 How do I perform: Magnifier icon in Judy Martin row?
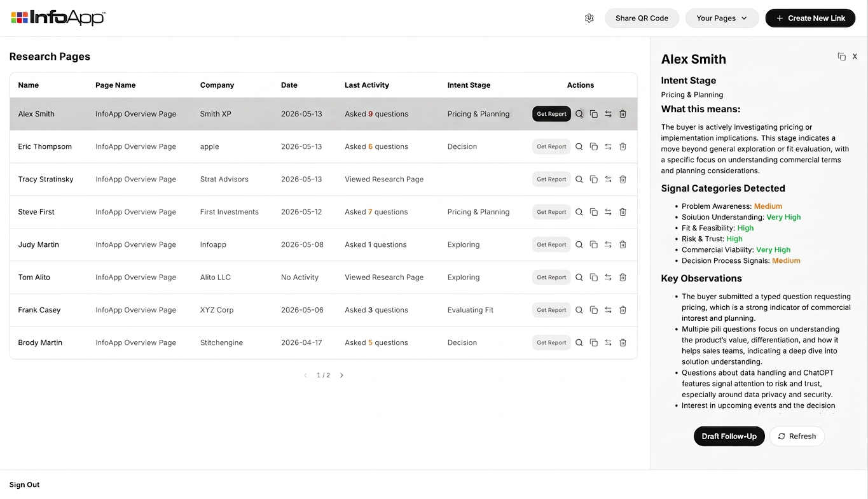pos(579,244)
